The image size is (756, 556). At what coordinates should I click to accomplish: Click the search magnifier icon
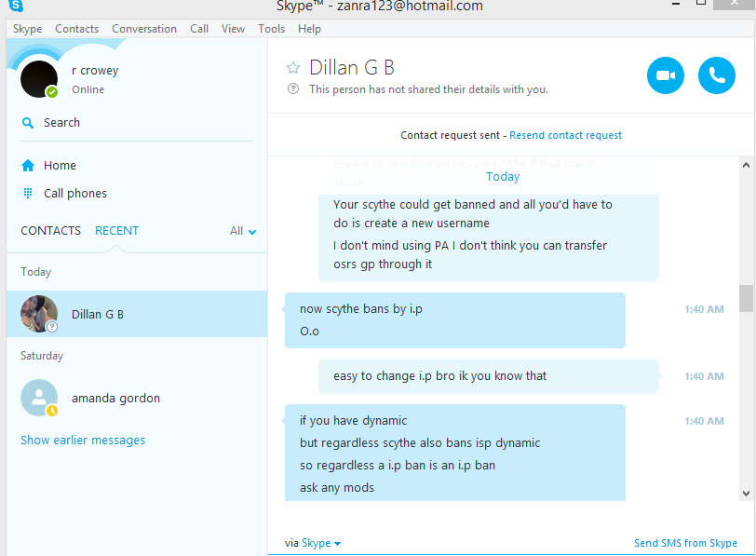pyautogui.click(x=28, y=123)
